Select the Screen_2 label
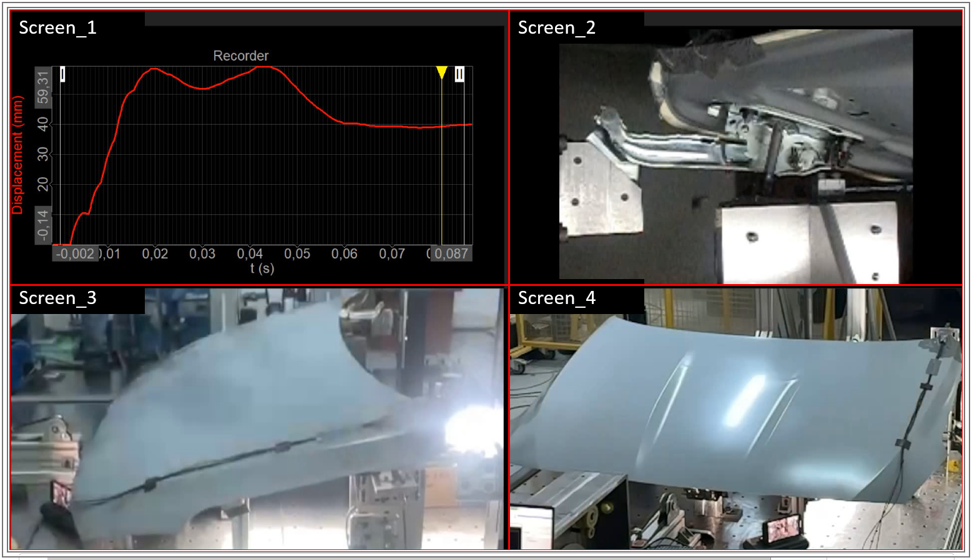The height and width of the screenshot is (560, 972). (x=557, y=27)
